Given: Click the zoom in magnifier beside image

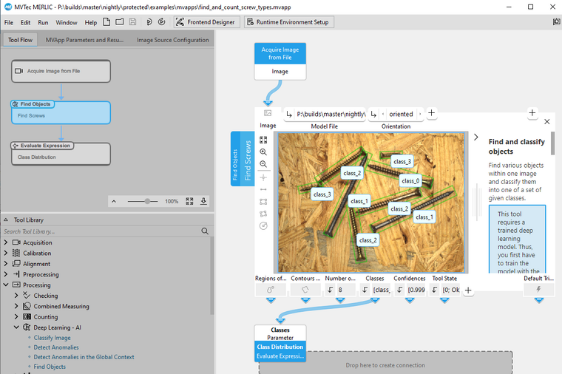Looking at the screenshot, I should coord(263,152).
